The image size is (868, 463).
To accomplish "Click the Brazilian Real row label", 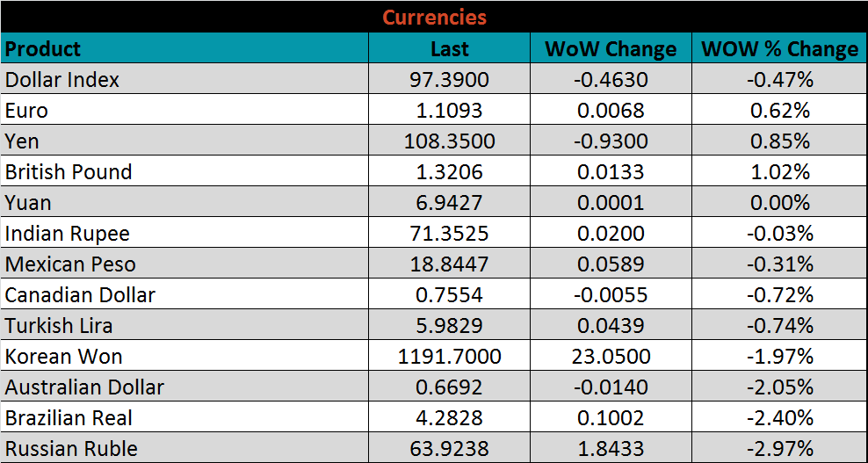I will pyautogui.click(x=69, y=418).
